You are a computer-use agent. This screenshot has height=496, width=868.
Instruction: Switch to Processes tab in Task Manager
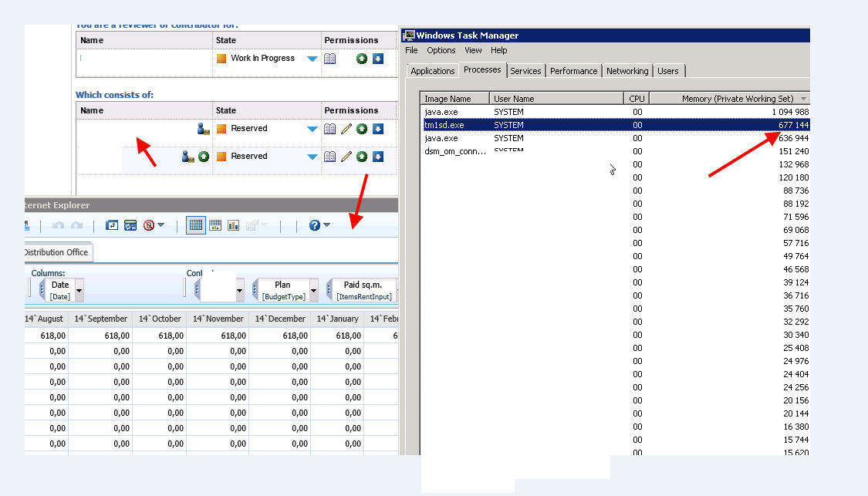[482, 69]
